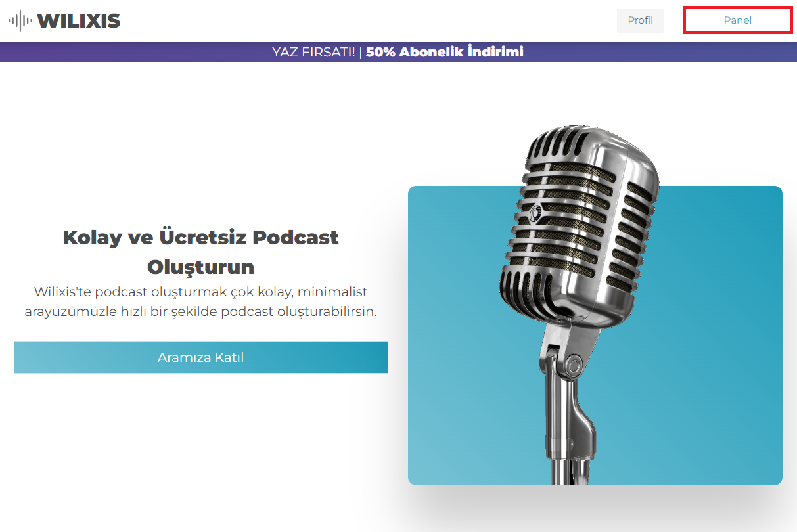Click the YAZ FIRSATI! banner text
The width and height of the screenshot is (797, 532).
click(313, 52)
